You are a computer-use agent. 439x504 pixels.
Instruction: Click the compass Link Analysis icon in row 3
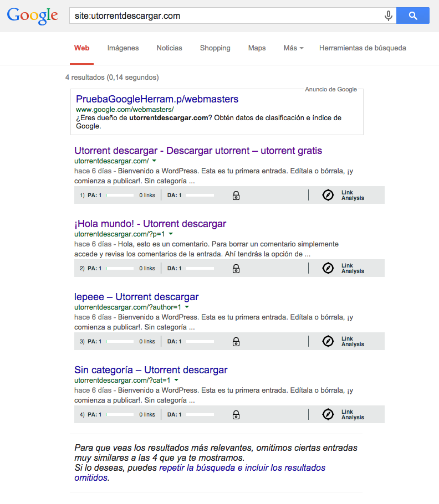pos(328,341)
